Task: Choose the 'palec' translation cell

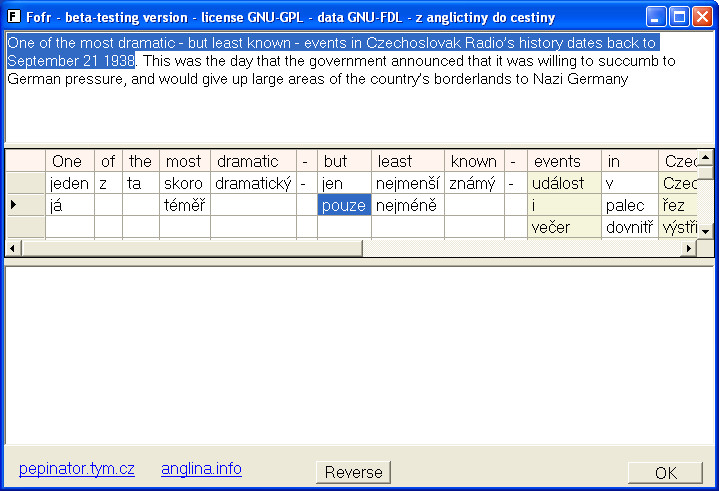Action: click(630, 205)
